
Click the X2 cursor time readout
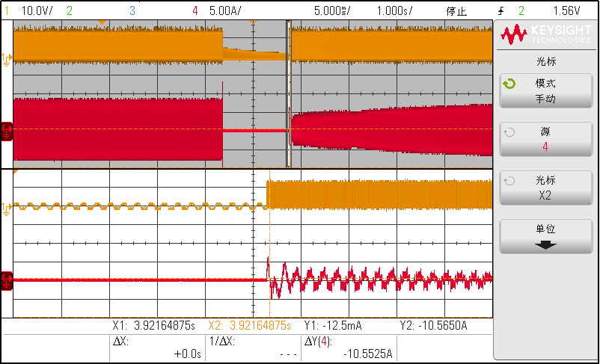click(249, 326)
